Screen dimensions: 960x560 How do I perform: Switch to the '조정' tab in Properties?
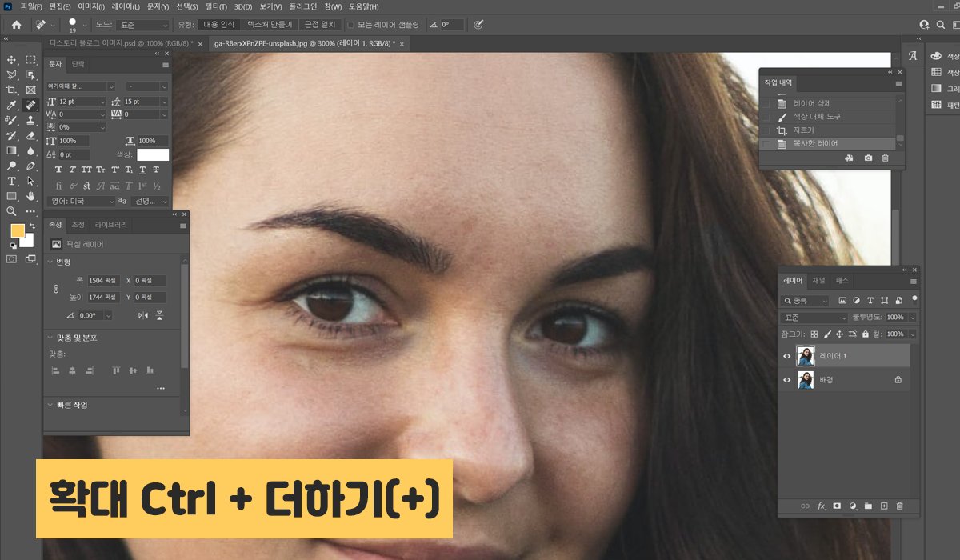(78, 225)
